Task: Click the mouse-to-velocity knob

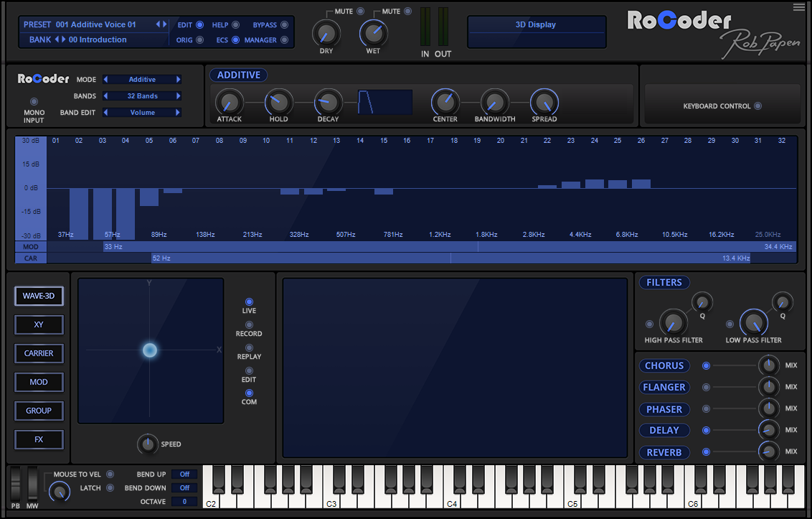Action: point(59,492)
